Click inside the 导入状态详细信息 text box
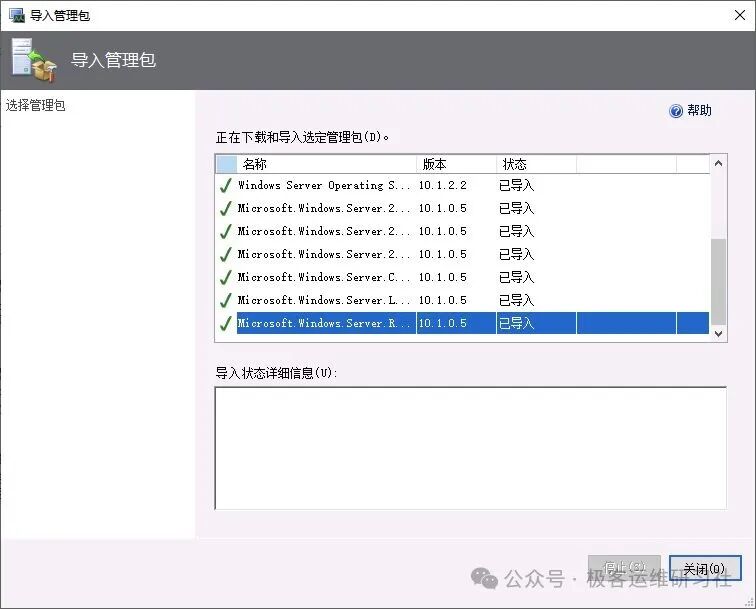Screen dimensions: 756x609 tap(471, 448)
